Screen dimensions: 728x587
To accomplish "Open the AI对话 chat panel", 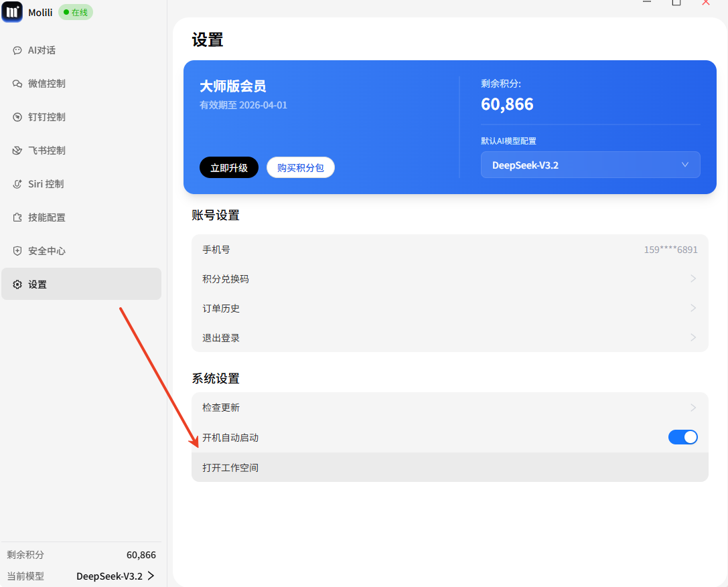I will click(42, 50).
